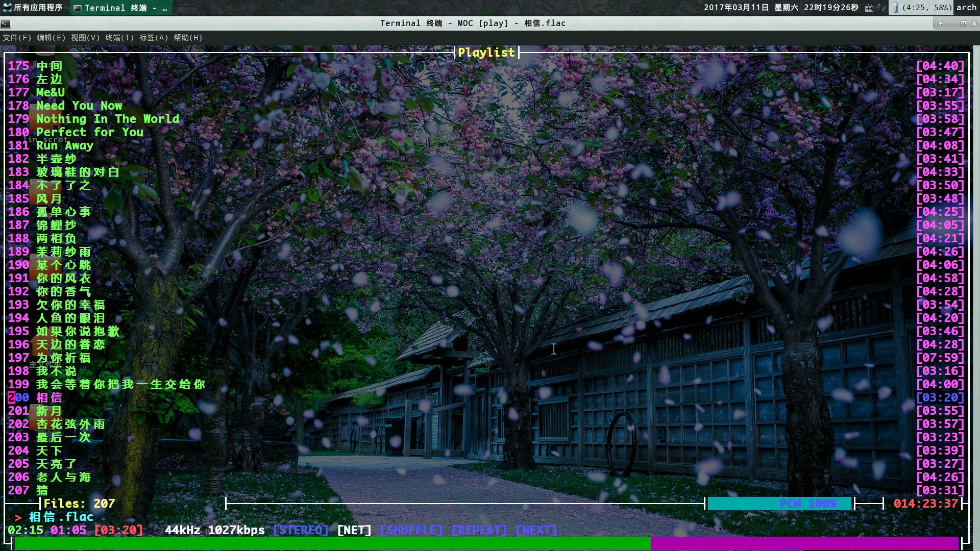Click the network status tray icon
This screenshot has width=980, height=551.
point(882,8)
